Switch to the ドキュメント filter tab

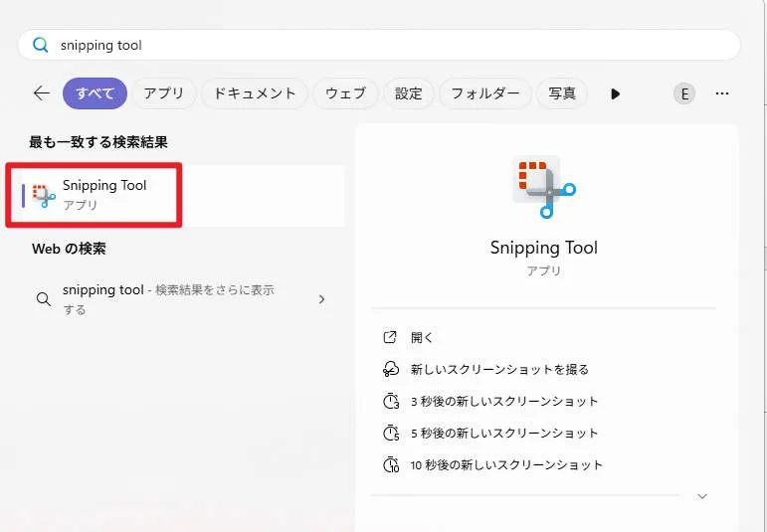pyautogui.click(x=255, y=93)
